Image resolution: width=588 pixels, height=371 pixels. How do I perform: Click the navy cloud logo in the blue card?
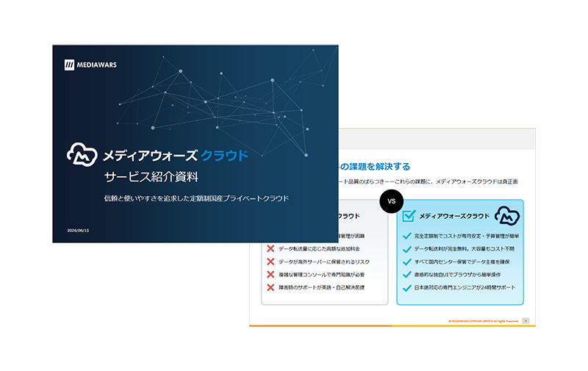point(507,215)
